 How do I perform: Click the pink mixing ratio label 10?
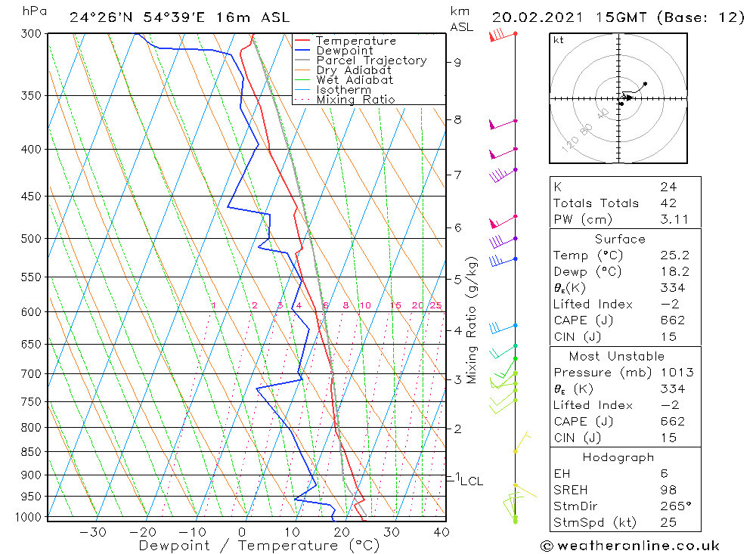365,305
